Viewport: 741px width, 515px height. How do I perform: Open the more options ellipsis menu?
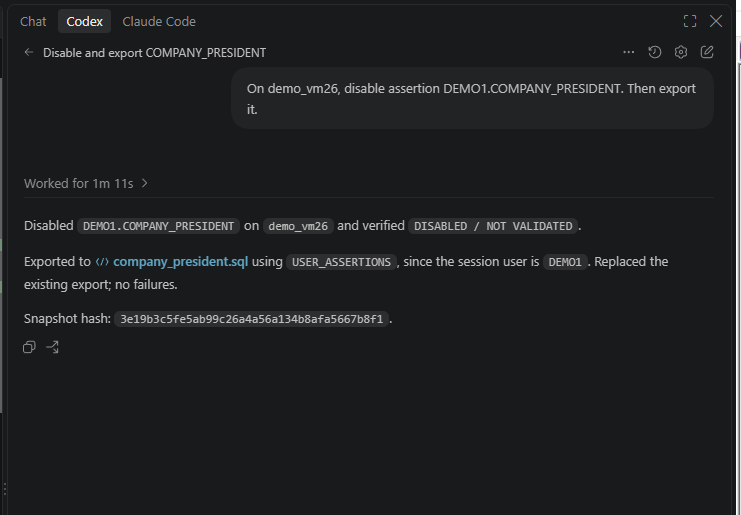629,52
